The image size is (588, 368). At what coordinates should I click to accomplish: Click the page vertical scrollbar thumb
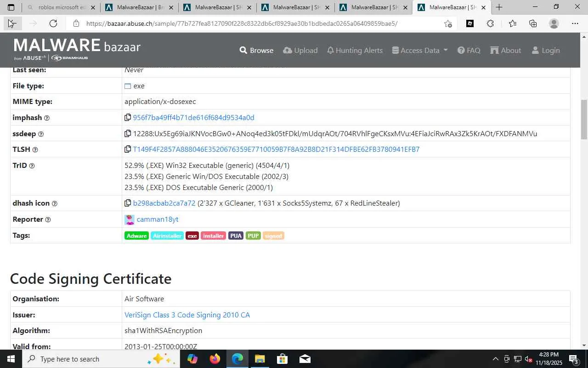coord(584,120)
